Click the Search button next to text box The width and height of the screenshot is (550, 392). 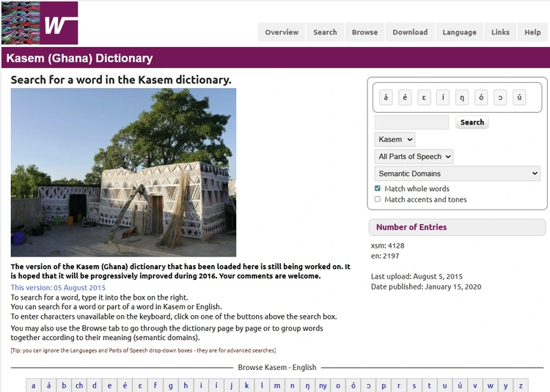pos(472,122)
